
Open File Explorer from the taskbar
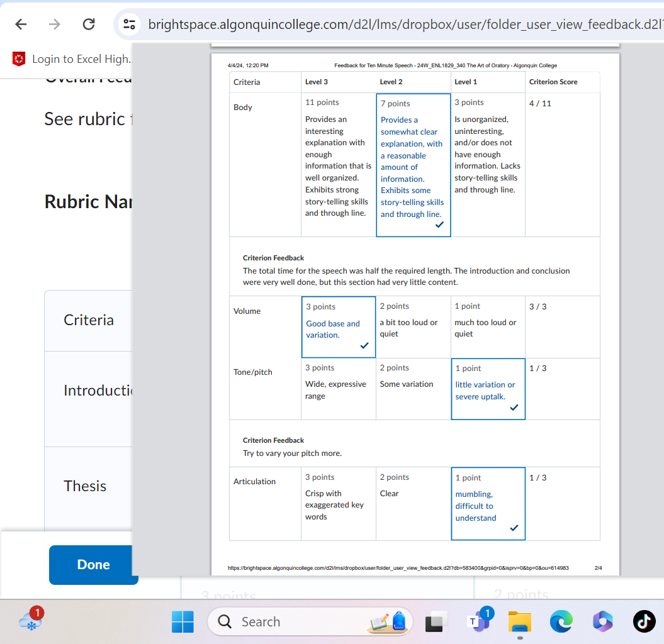pos(520,621)
